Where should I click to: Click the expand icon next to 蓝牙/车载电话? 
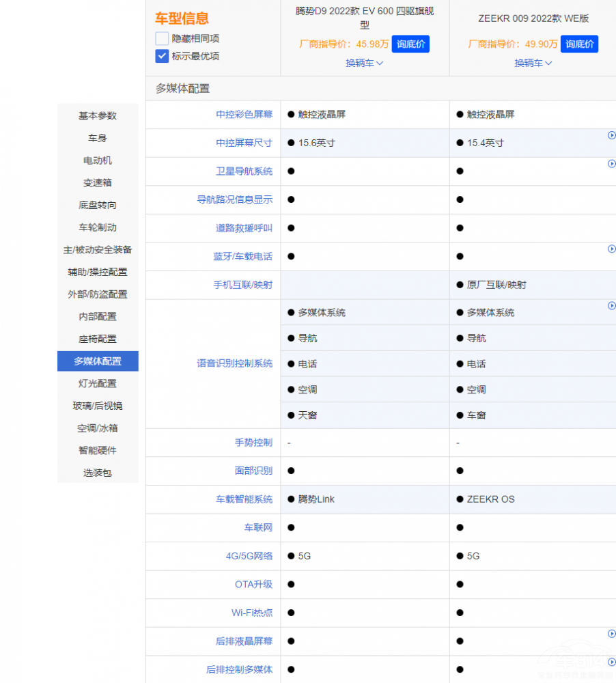tap(613, 249)
